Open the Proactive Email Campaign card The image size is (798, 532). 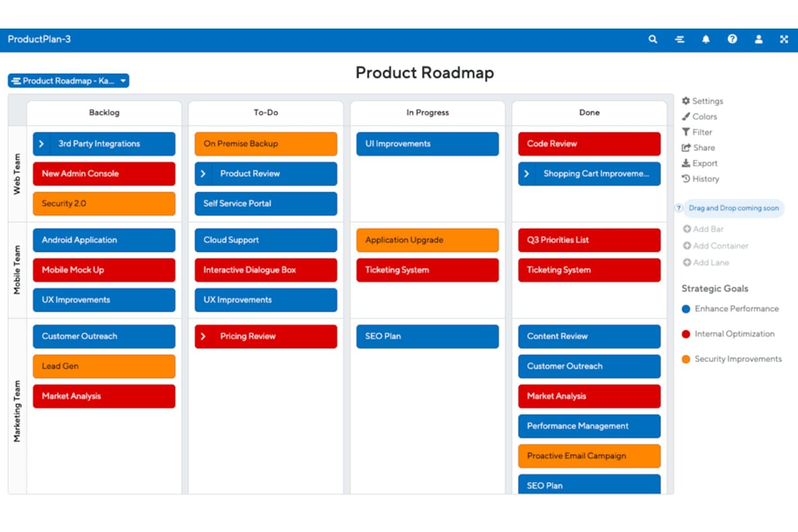tap(589, 456)
